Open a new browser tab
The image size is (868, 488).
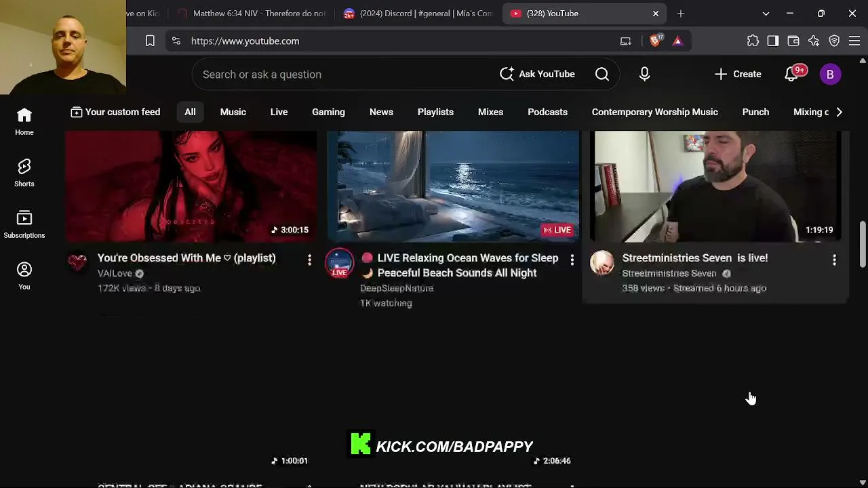coord(681,14)
